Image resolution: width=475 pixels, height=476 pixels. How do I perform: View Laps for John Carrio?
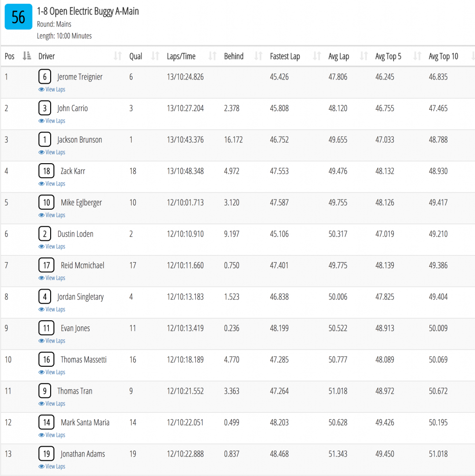pyautogui.click(x=52, y=121)
